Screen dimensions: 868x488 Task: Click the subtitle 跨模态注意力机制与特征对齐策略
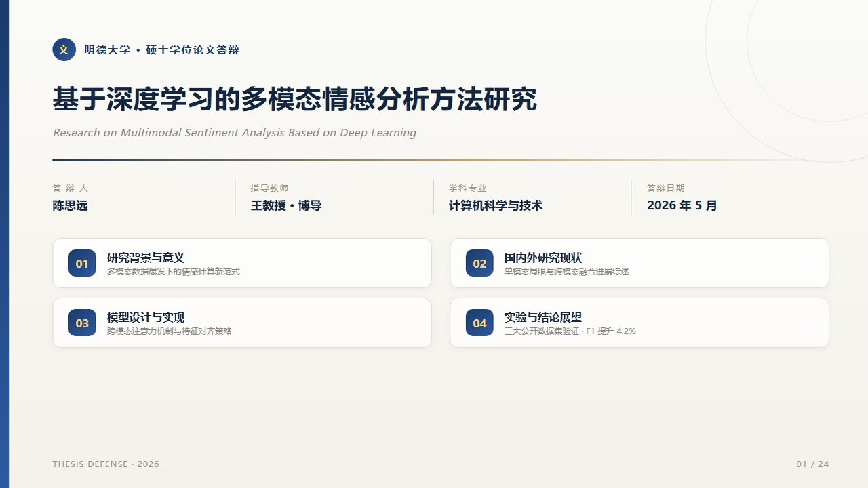pyautogui.click(x=170, y=331)
